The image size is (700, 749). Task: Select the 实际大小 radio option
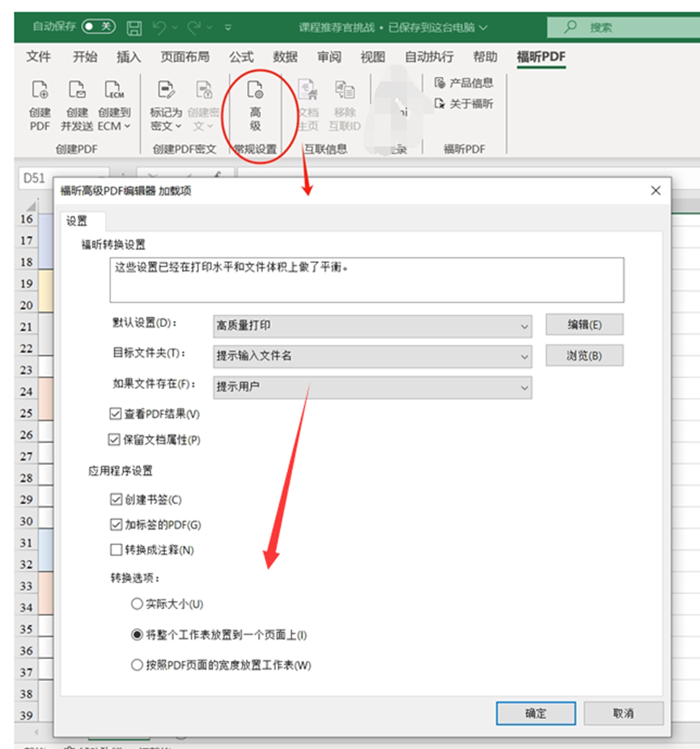137,604
